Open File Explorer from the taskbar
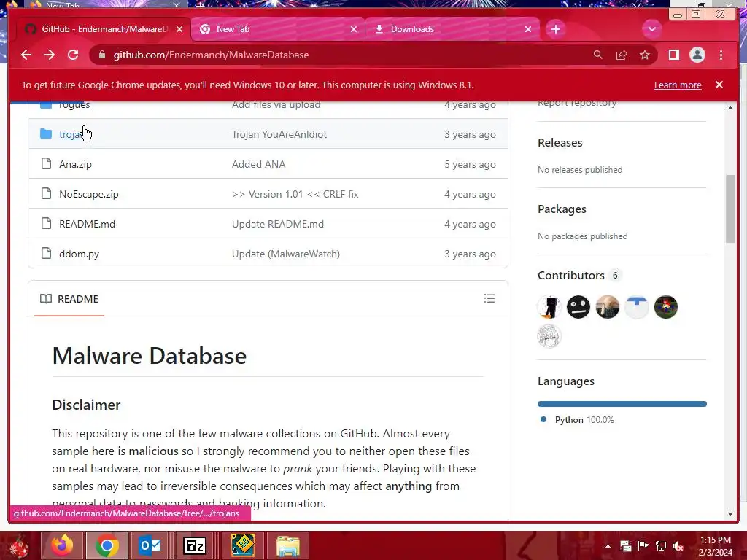 (x=287, y=545)
